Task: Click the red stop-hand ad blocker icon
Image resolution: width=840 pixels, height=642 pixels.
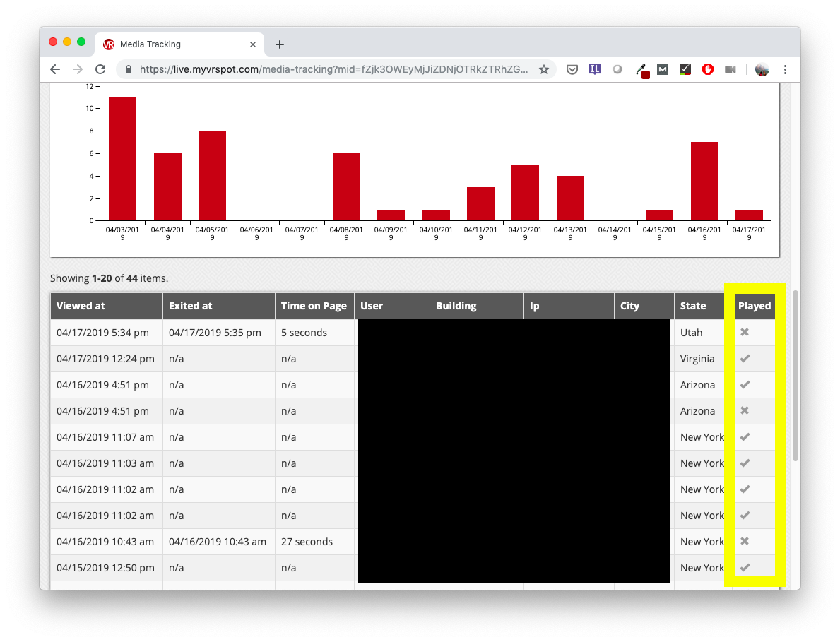Action: (x=707, y=69)
